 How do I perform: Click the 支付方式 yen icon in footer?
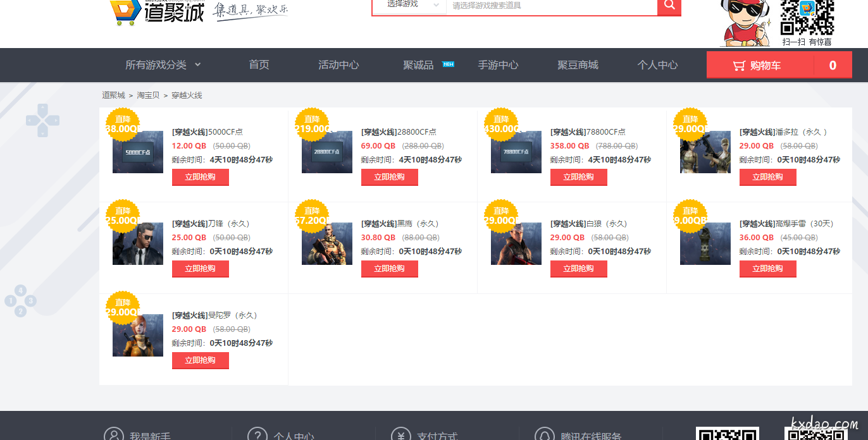coord(400,435)
